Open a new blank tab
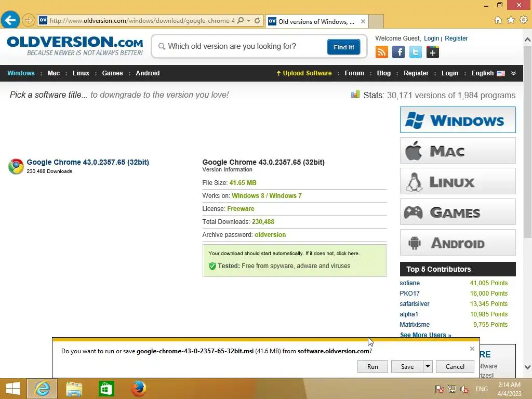 click(376, 21)
